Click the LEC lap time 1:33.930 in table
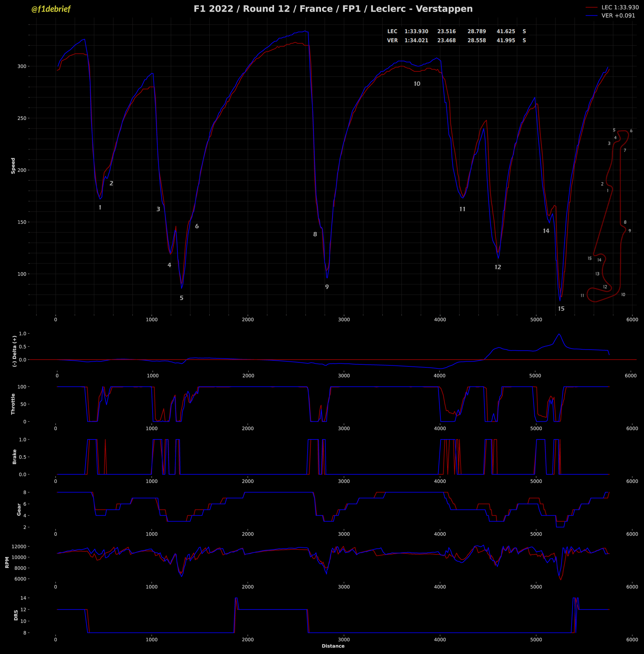This screenshot has width=644, height=654. point(416,32)
